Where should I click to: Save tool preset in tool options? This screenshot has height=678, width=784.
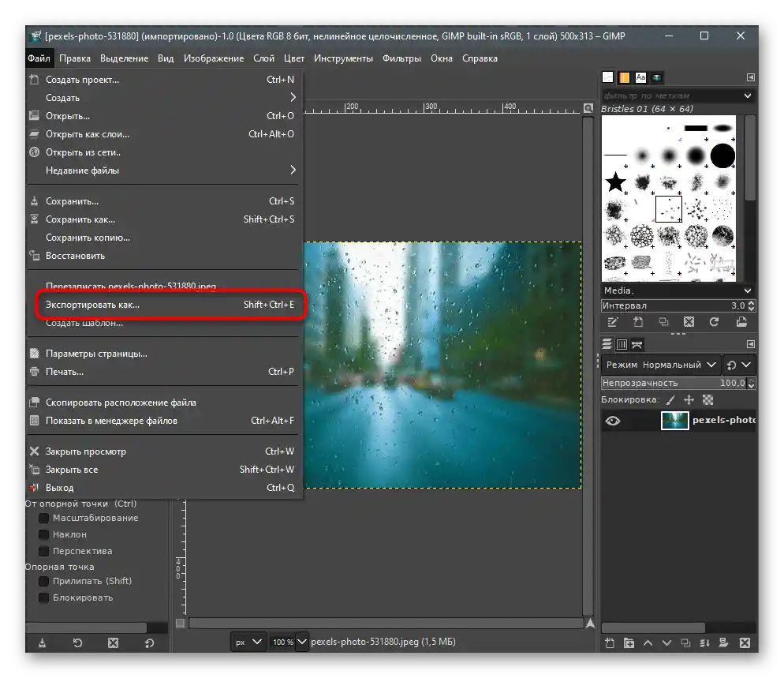pos(42,643)
